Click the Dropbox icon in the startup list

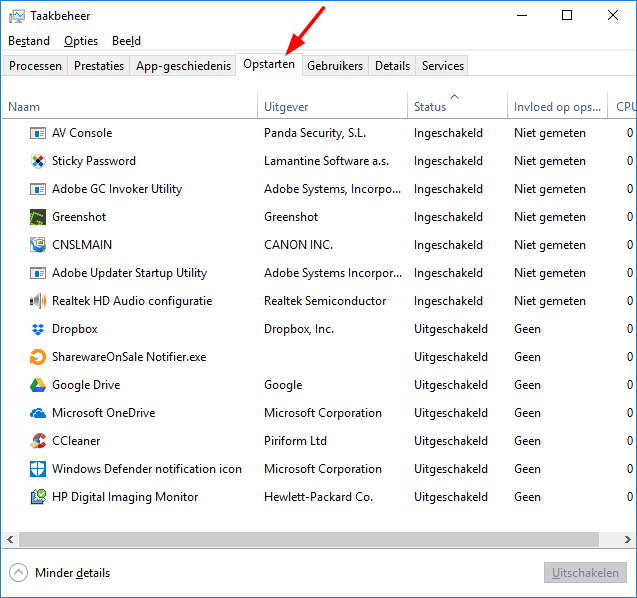point(38,329)
